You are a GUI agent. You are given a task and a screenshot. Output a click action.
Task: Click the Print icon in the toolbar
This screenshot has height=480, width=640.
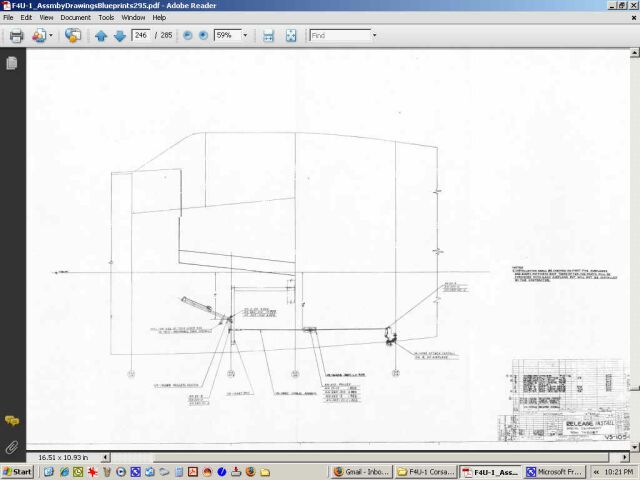coord(16,36)
